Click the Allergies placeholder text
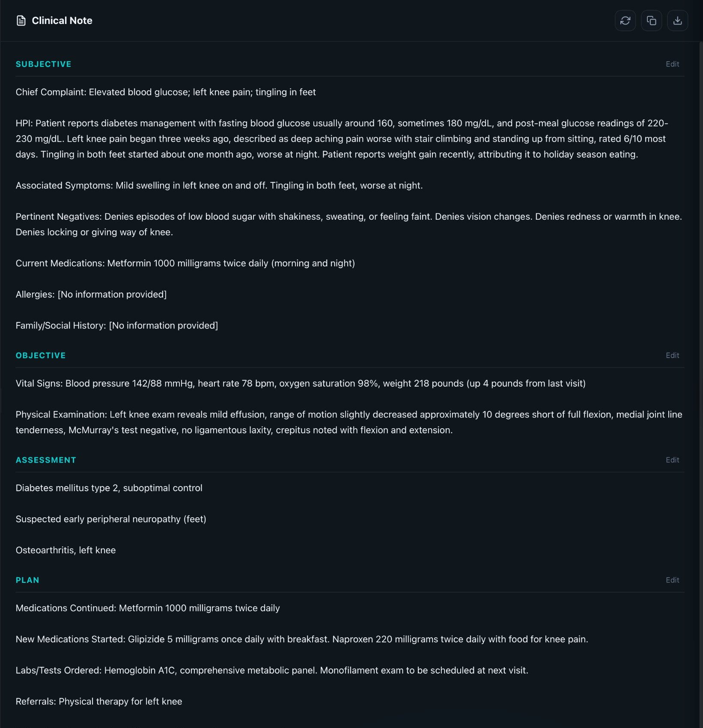The height and width of the screenshot is (728, 703). point(91,294)
